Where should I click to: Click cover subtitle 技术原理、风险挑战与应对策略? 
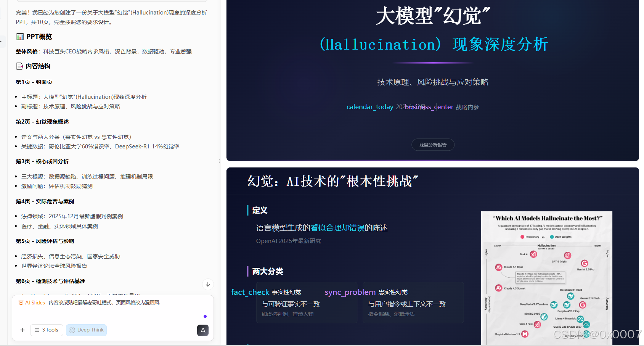433,82
